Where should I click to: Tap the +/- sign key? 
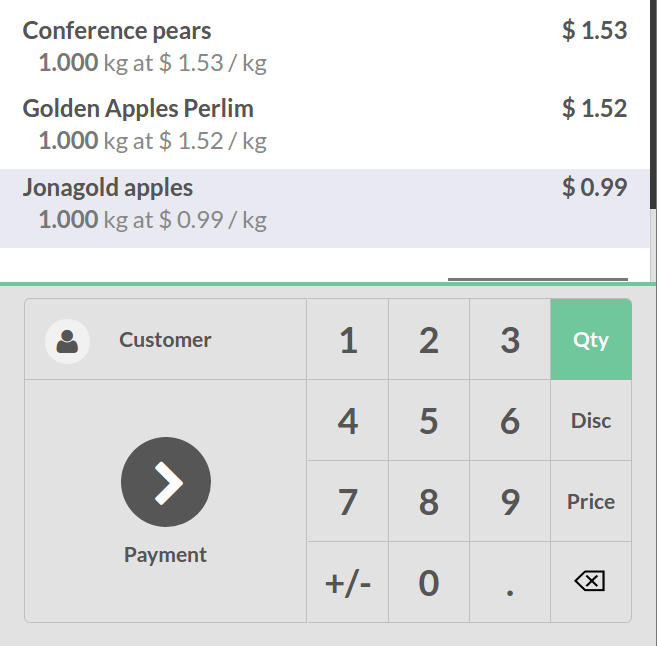[x=348, y=582]
